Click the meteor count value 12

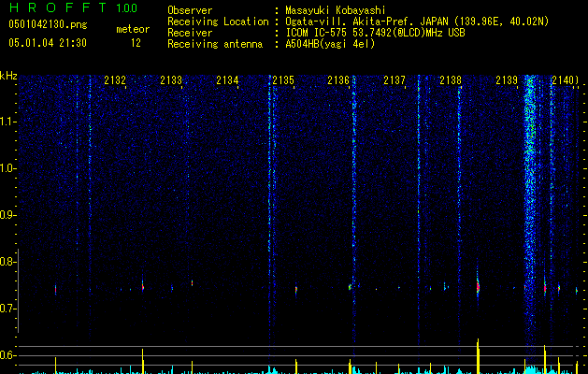coord(136,43)
